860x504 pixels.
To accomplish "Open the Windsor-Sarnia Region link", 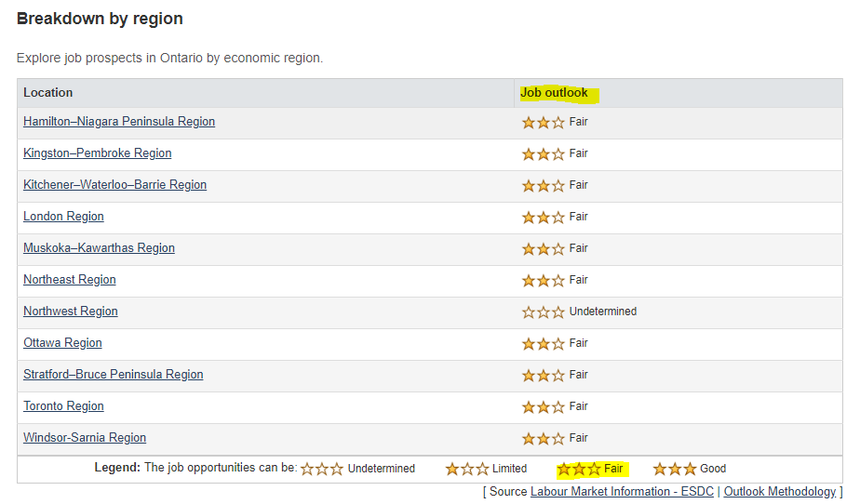I will point(85,438).
